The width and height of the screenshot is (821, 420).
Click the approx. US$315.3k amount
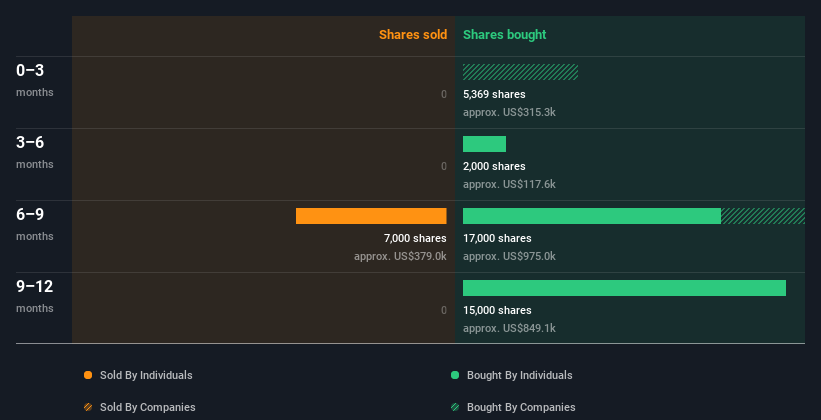[509, 112]
